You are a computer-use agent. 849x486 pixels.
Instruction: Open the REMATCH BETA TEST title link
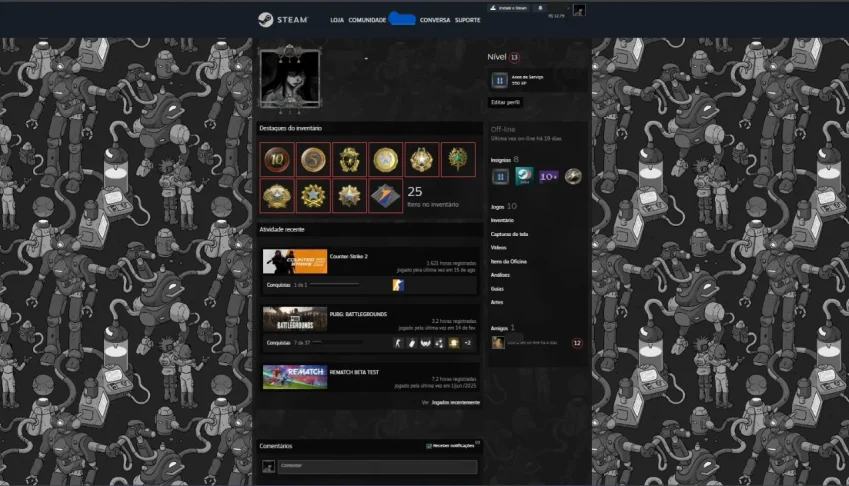tap(354, 372)
